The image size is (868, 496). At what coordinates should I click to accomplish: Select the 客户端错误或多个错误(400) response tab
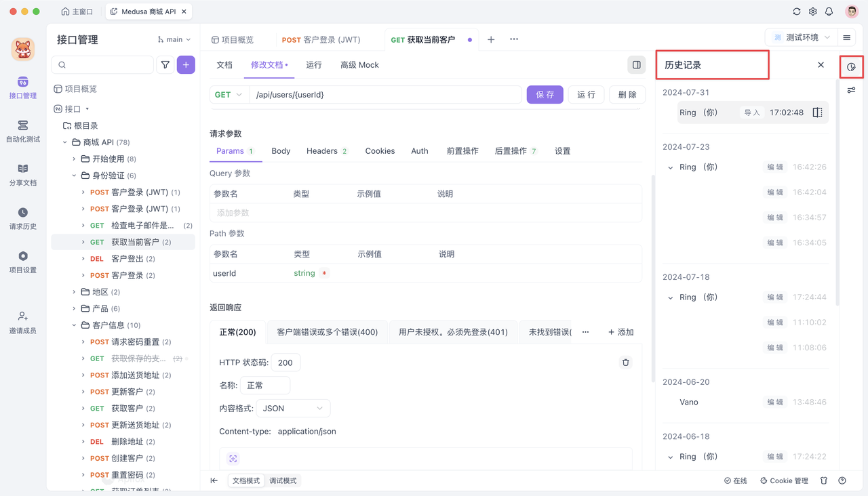328,332
